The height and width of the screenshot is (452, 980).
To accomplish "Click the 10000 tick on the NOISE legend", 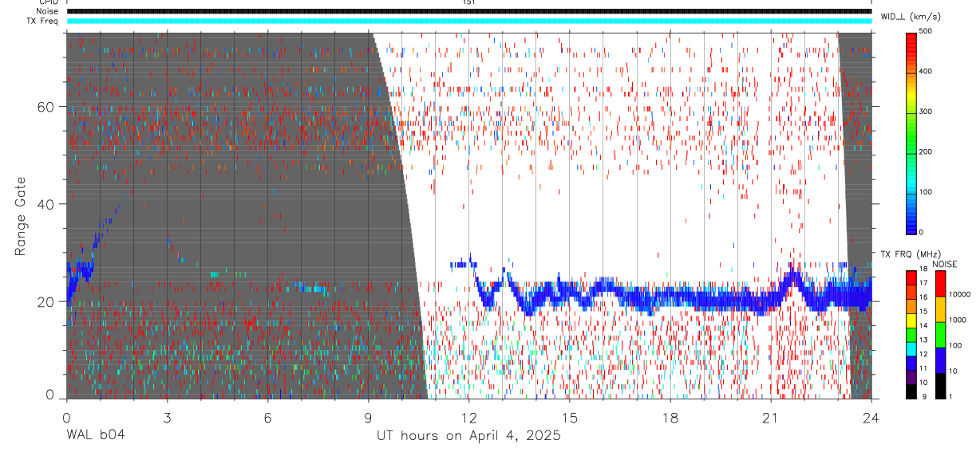I will (959, 294).
